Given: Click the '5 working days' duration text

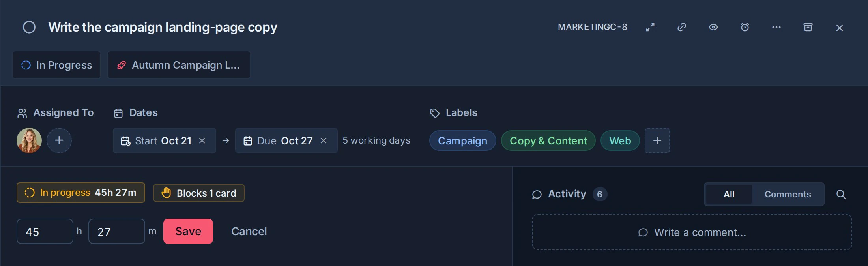Looking at the screenshot, I should pos(376,140).
